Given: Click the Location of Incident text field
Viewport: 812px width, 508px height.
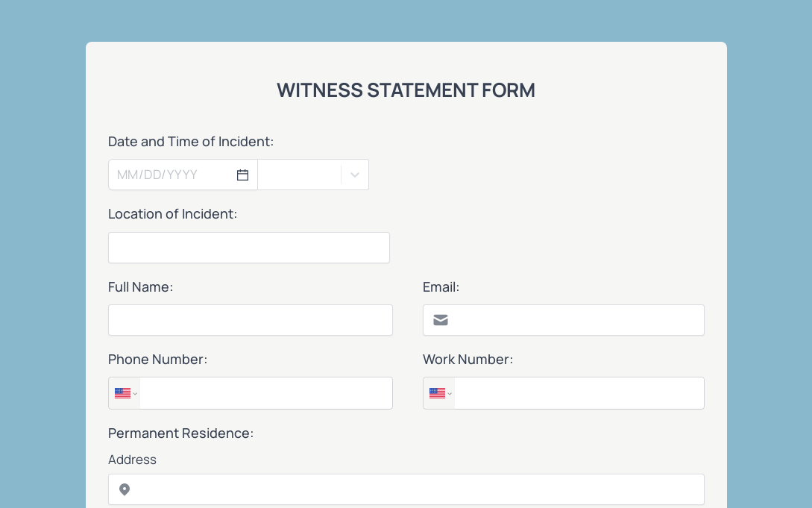Looking at the screenshot, I should click(248, 248).
